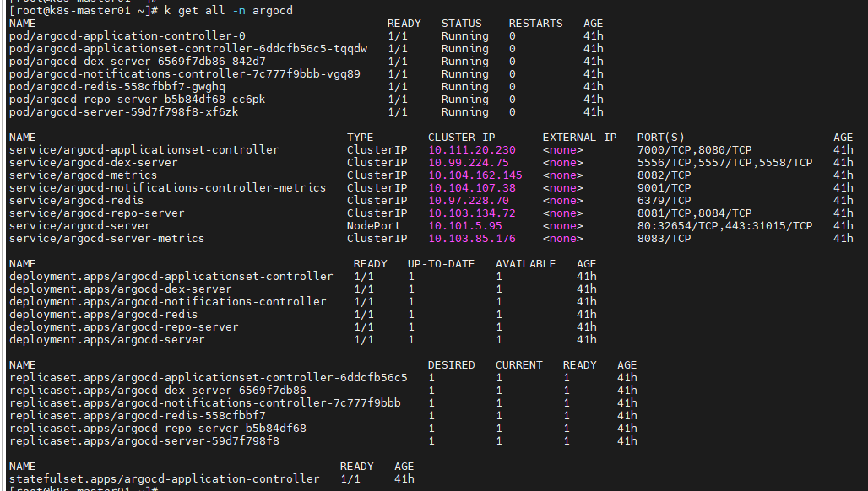868x491 pixels.
Task: Click service/argocd-dex-server name
Action: point(94,163)
